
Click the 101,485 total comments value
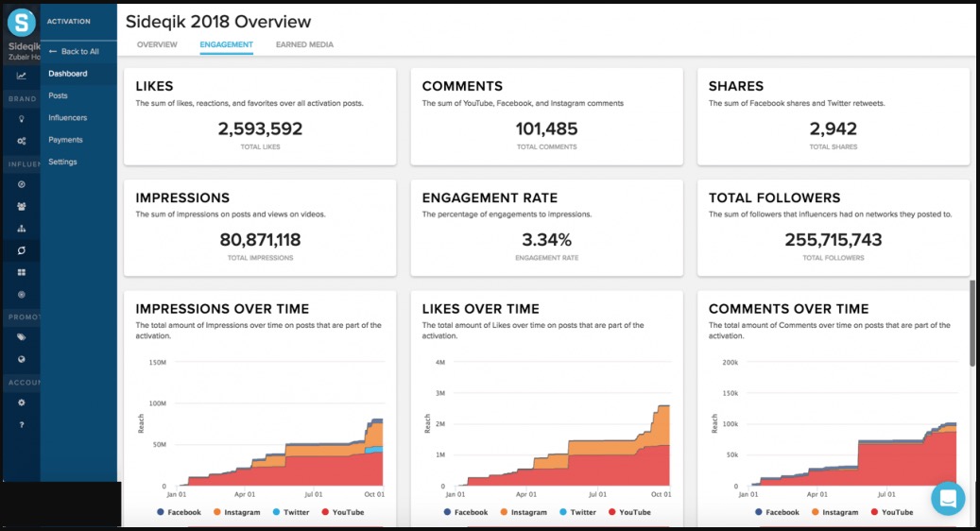click(x=547, y=128)
